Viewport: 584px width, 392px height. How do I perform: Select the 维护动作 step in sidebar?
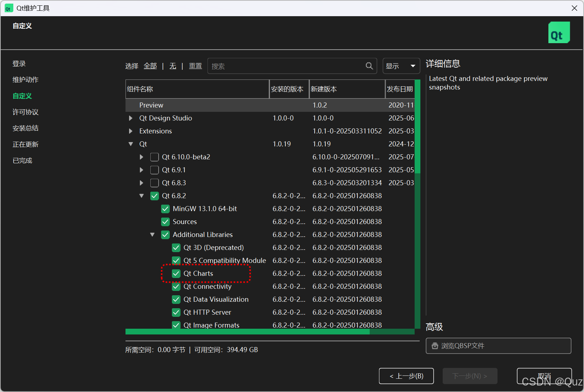[x=26, y=80]
